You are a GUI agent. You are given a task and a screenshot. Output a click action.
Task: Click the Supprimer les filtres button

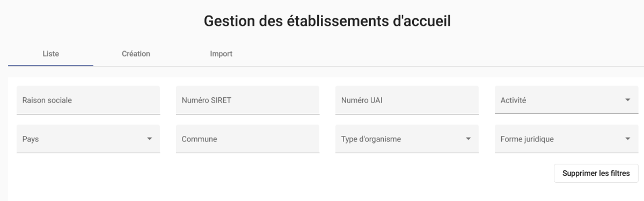pos(596,173)
